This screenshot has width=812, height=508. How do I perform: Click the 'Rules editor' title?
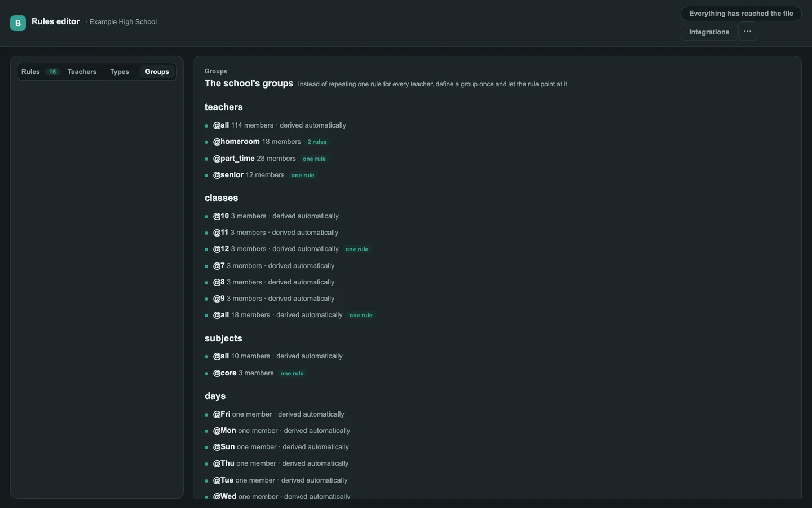[55, 21]
